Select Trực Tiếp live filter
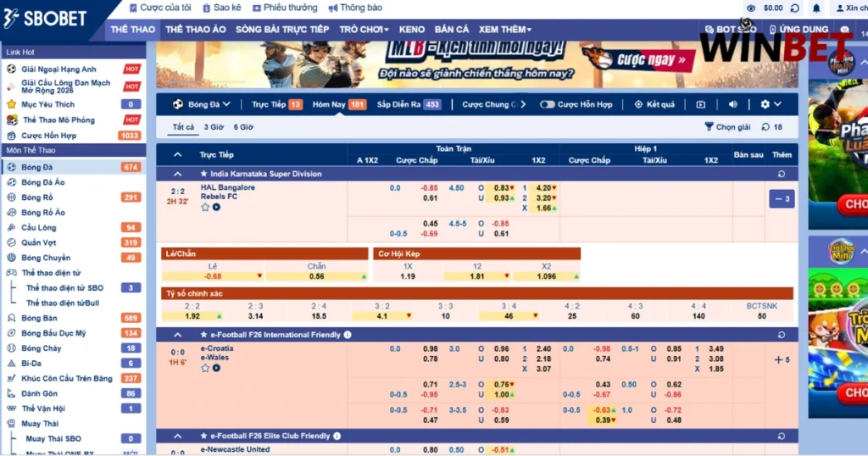 tap(277, 104)
